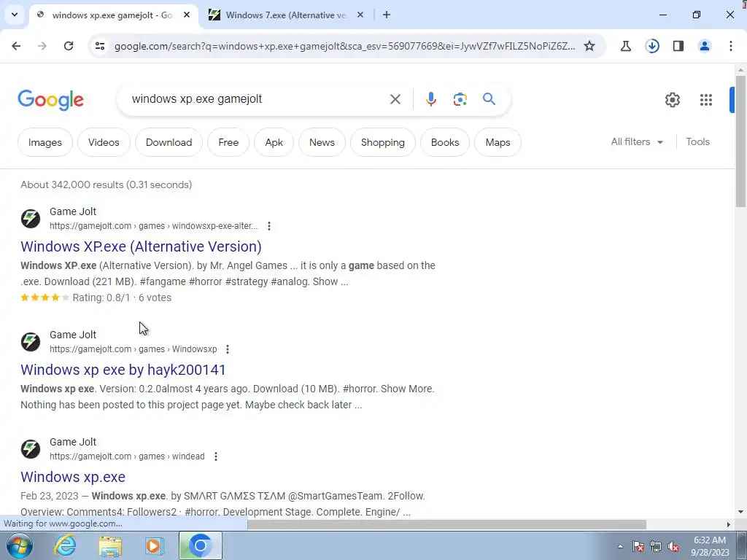Click the vertical scrollbar thumb

[740, 141]
